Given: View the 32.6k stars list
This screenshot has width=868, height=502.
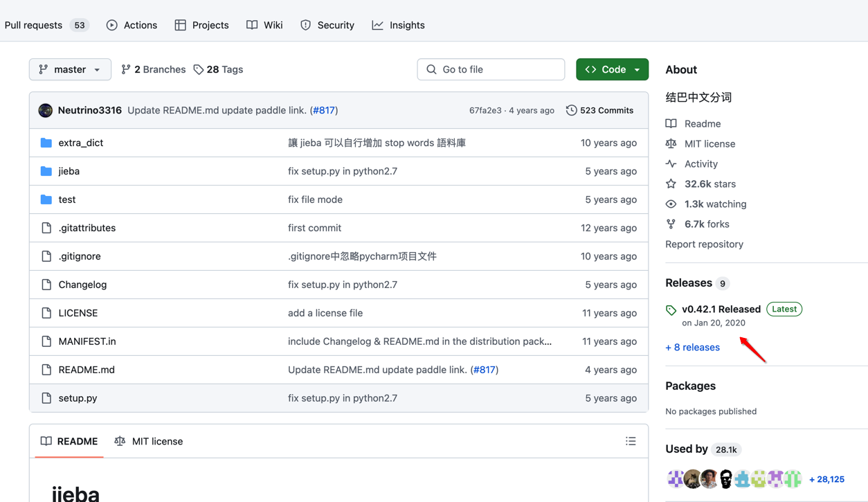Looking at the screenshot, I should [x=710, y=184].
